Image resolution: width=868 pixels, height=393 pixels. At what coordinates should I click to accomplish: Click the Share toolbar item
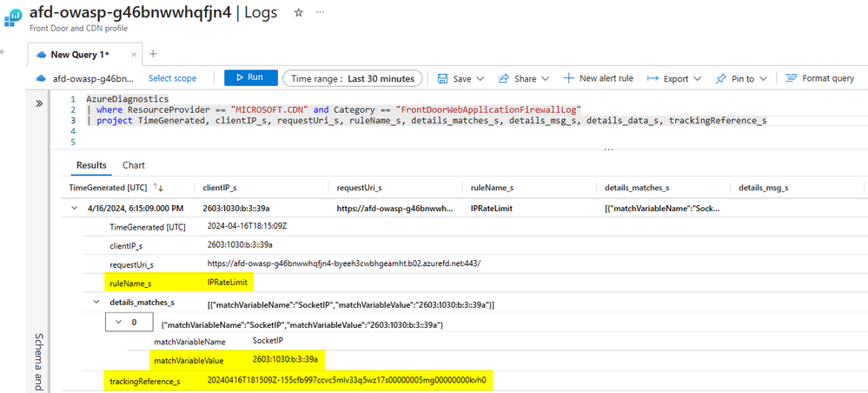(518, 79)
